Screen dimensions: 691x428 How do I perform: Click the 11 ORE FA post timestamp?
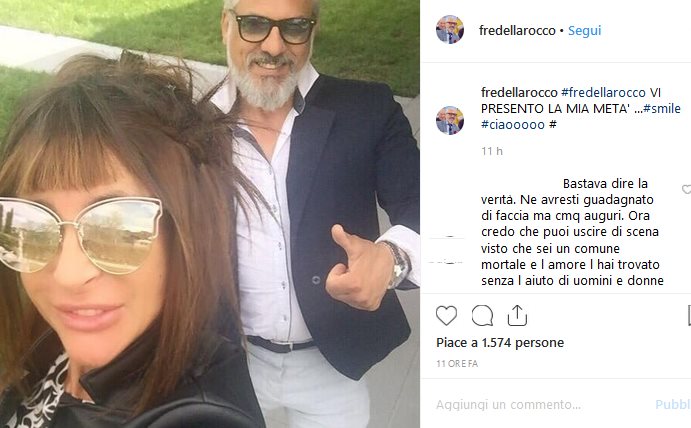[457, 364]
